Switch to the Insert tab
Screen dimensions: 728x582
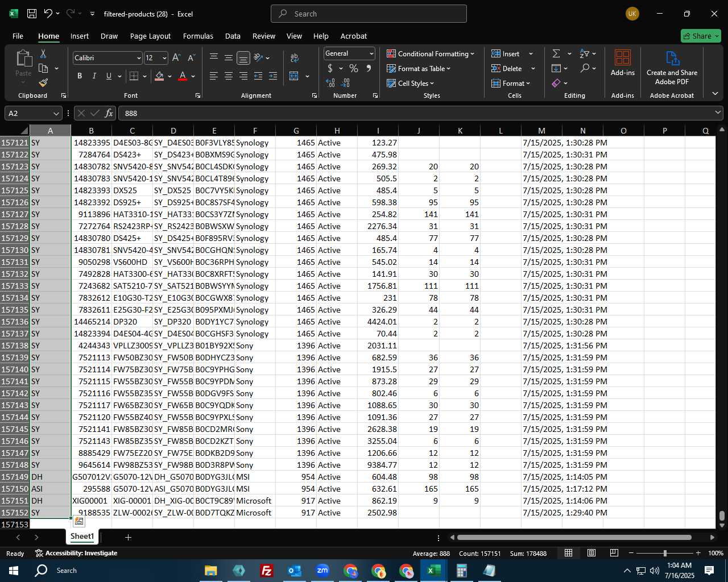[80, 36]
